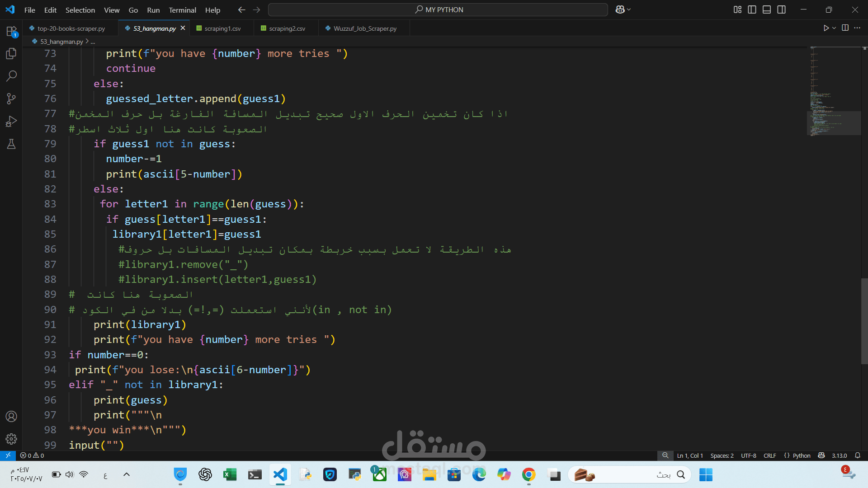Go forward with the right arrow
The image size is (868, 488).
257,9
